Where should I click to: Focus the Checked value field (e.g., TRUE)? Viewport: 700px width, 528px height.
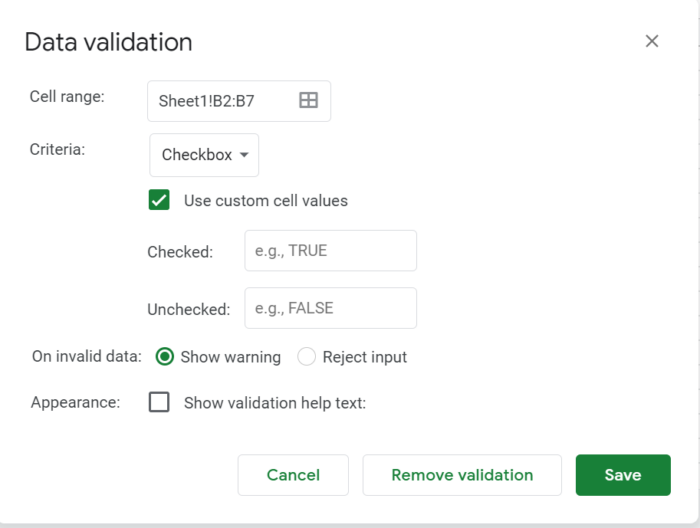[x=330, y=251]
